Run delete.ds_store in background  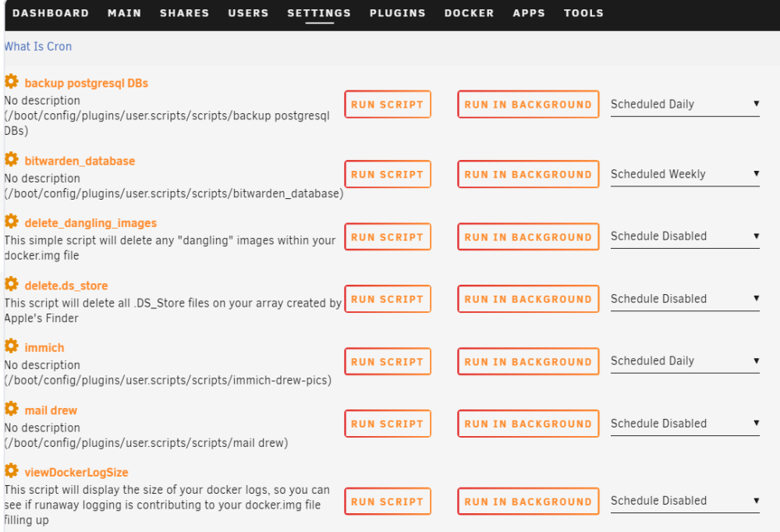click(528, 299)
